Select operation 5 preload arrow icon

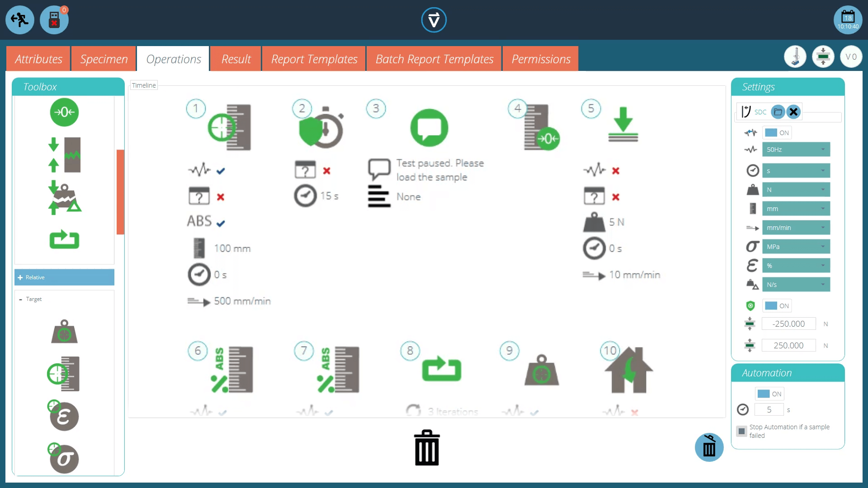(x=623, y=124)
